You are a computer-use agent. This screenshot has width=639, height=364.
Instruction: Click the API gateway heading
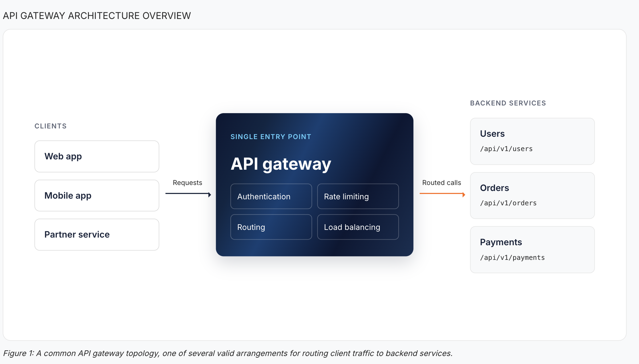(281, 164)
